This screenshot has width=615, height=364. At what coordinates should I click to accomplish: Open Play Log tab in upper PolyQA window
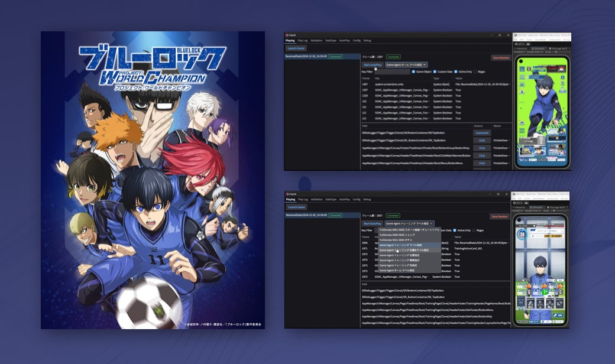(x=302, y=40)
